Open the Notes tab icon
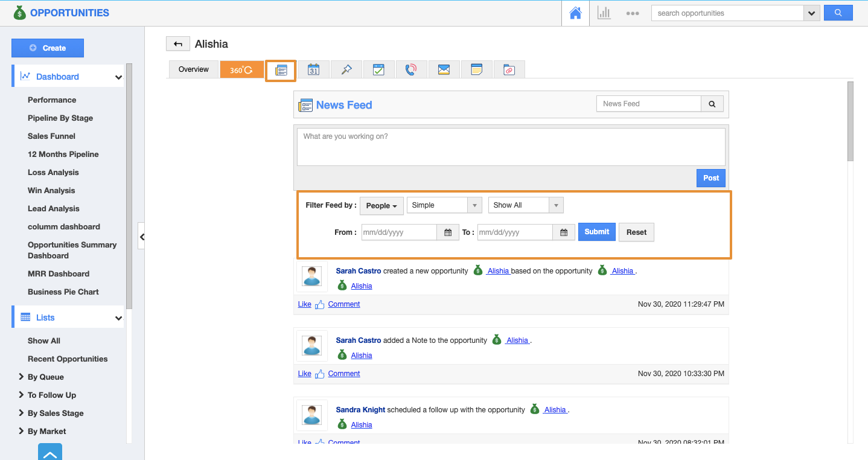 [476, 69]
